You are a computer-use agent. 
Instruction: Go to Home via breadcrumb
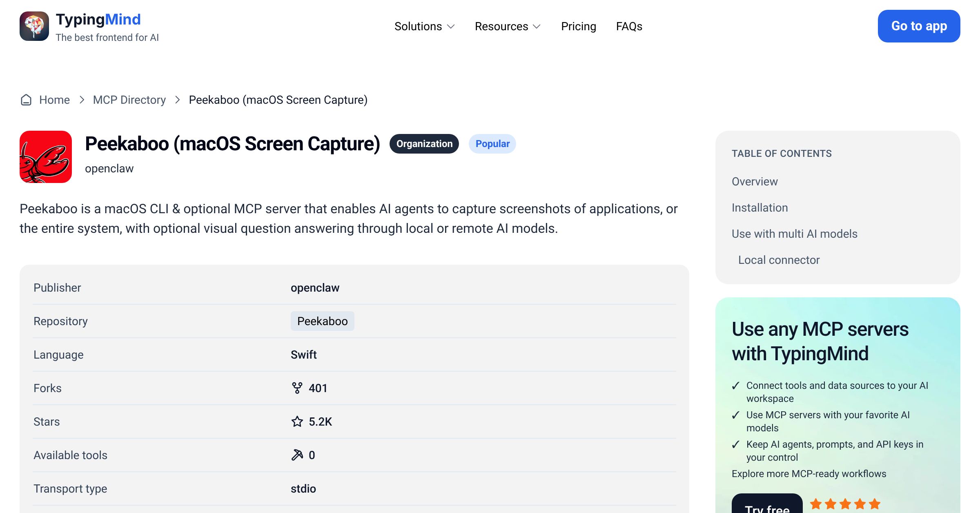click(x=54, y=100)
